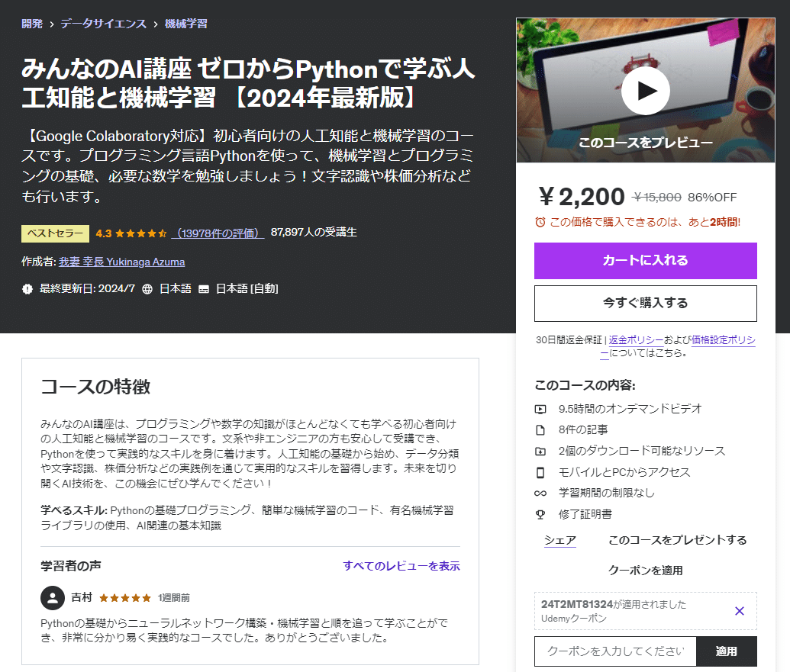Open すべてのレビューを表示
790x672 pixels.
(401, 565)
